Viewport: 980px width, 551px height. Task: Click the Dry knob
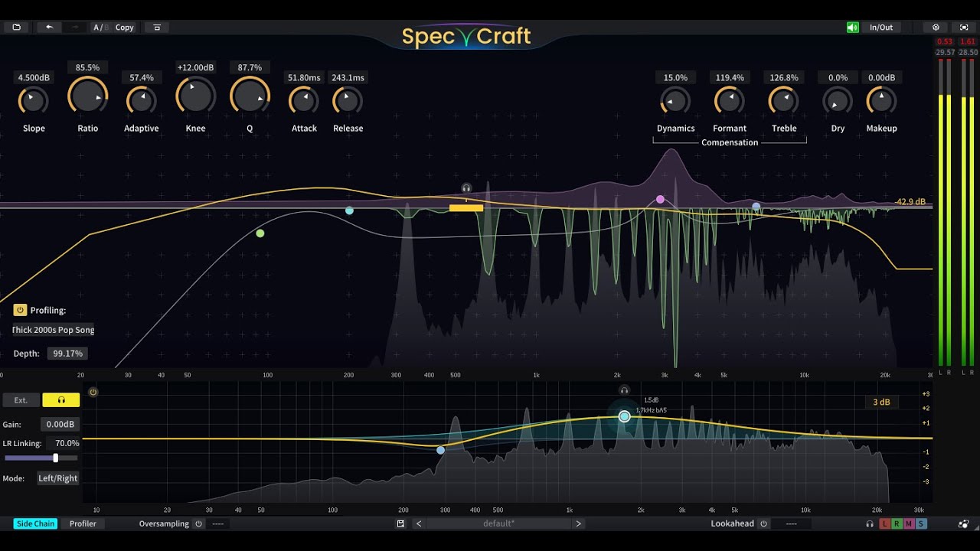pos(838,100)
